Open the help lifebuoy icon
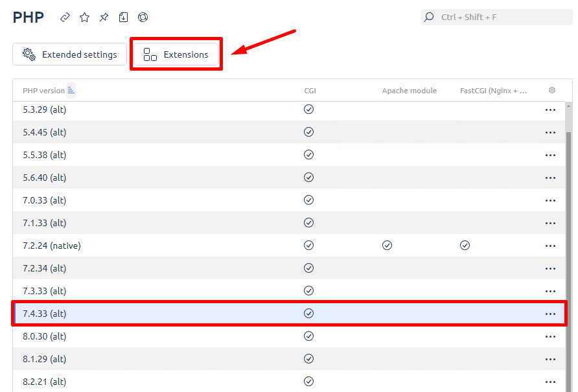Image resolution: width=578 pixels, height=392 pixels. click(x=143, y=17)
